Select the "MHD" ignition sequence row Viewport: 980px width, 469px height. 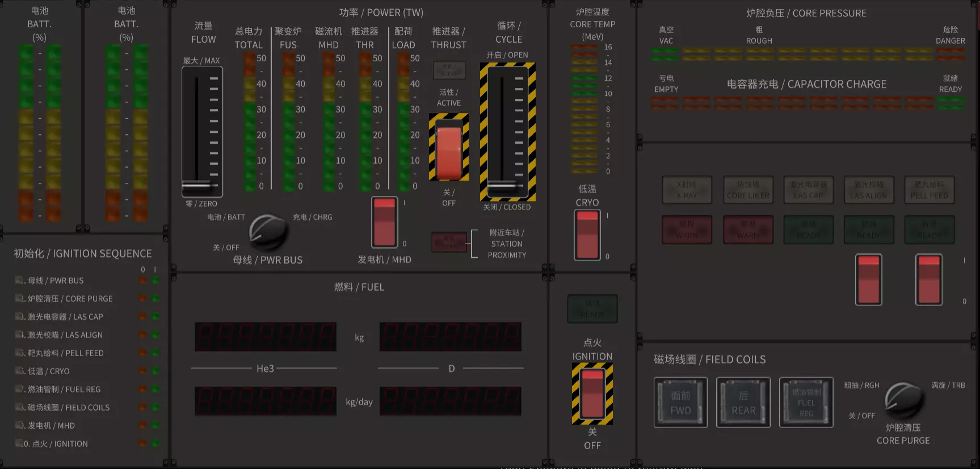(x=87, y=426)
